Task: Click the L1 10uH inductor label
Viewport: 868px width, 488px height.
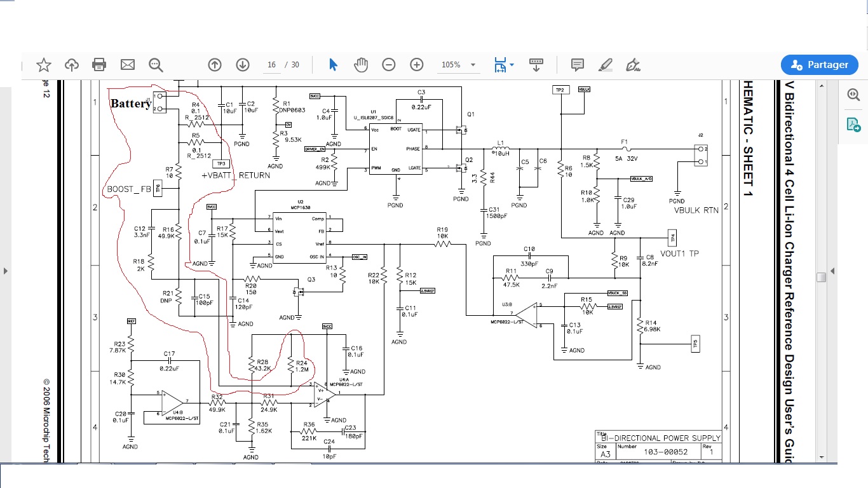Action: tap(502, 149)
